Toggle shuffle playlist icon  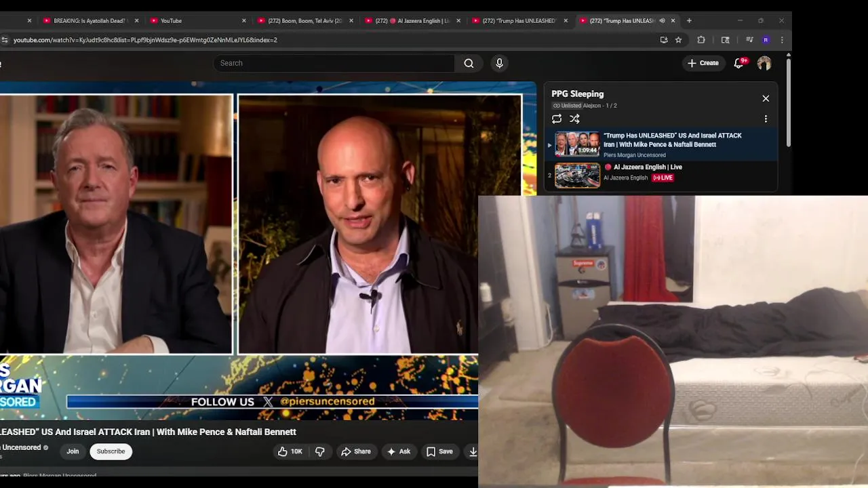click(574, 119)
